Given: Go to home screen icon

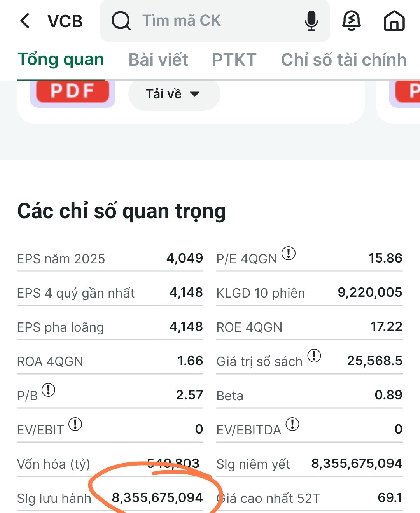Looking at the screenshot, I should point(394,21).
